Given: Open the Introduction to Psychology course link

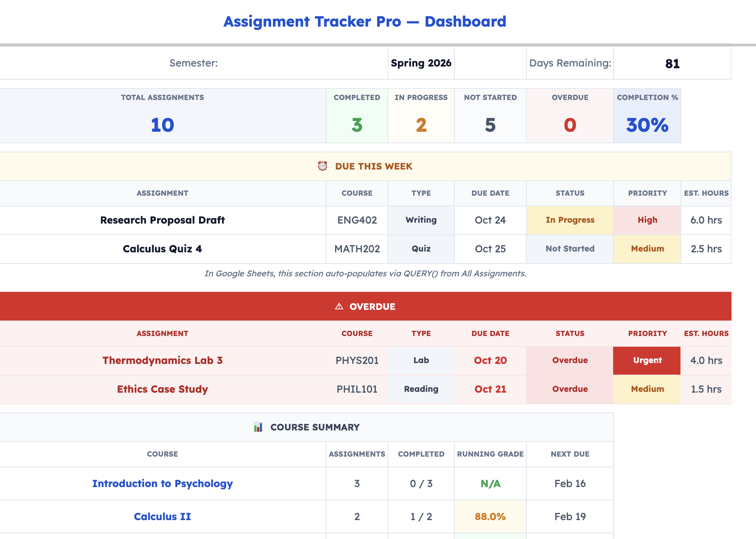Looking at the screenshot, I should [x=162, y=484].
